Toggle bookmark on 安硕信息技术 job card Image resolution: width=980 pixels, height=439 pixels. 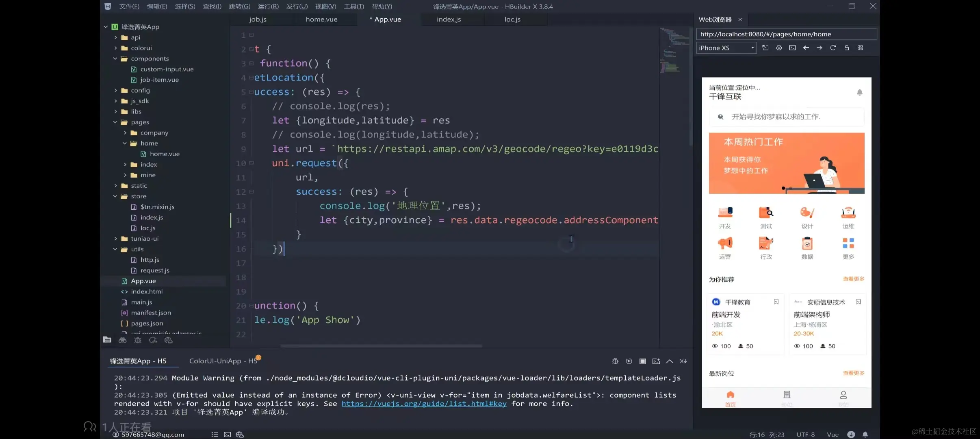click(x=858, y=302)
